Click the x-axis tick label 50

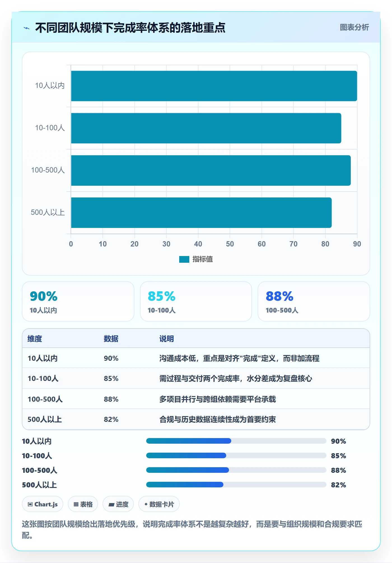(x=230, y=244)
